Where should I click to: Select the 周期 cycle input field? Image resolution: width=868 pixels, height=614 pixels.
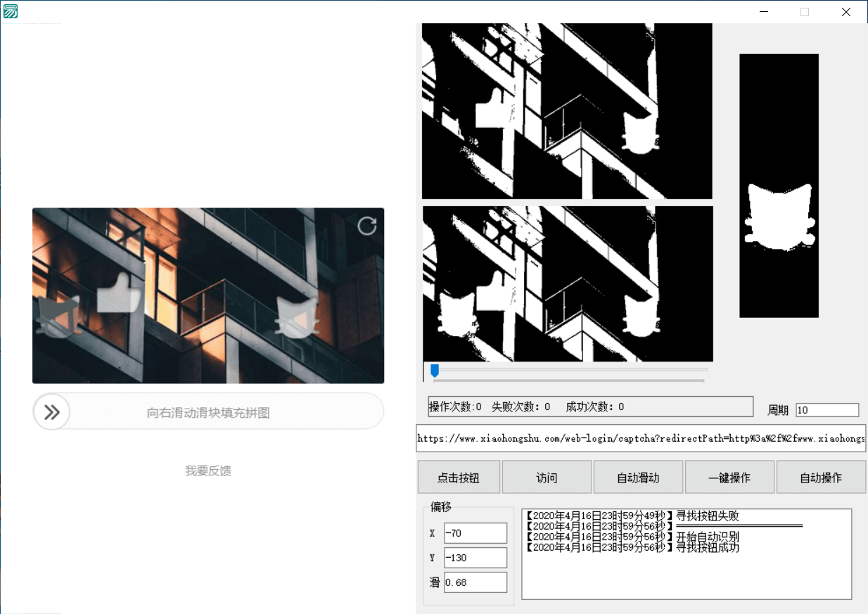point(827,409)
